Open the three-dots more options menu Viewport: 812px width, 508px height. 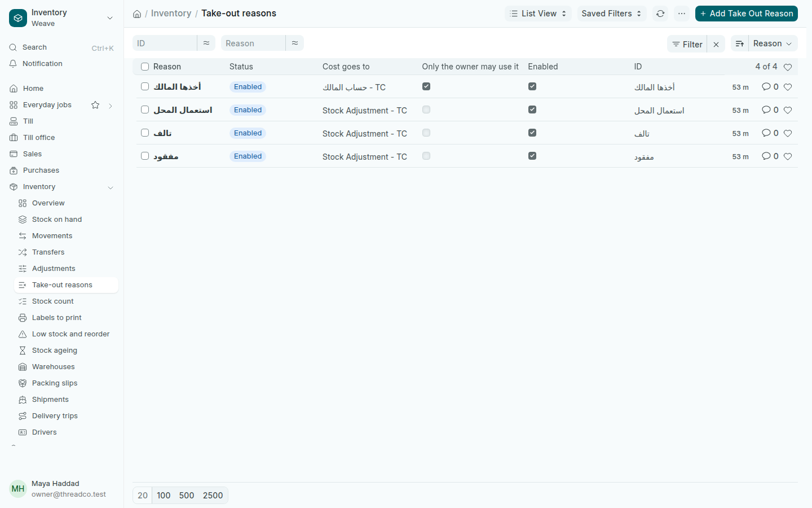(682, 14)
